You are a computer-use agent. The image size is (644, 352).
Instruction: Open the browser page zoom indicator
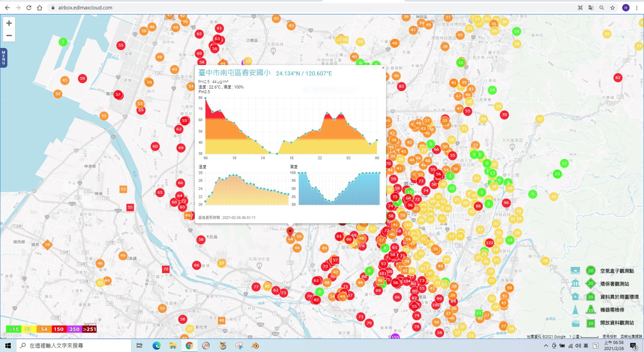click(x=602, y=8)
